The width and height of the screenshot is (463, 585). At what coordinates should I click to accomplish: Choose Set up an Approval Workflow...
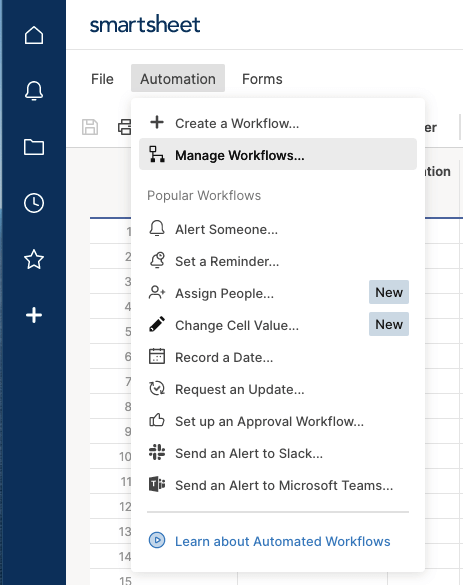point(278,421)
